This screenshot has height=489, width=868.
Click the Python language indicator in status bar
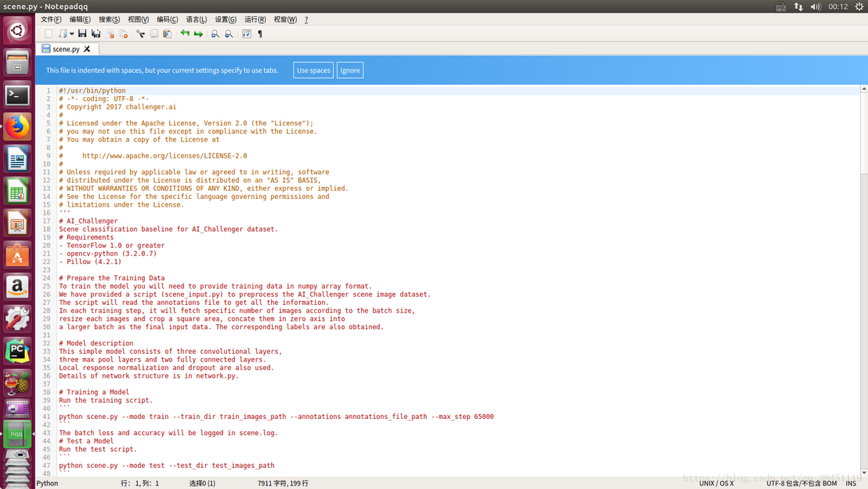(x=48, y=483)
